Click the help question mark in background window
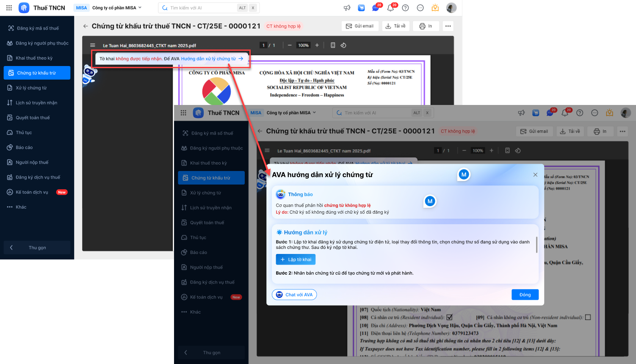 406,8
